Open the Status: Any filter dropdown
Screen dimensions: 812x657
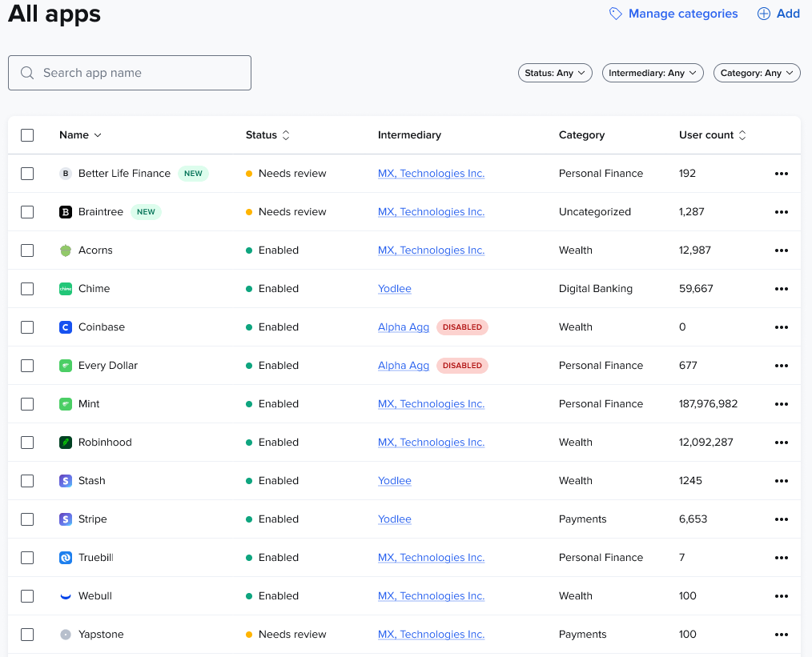click(555, 73)
